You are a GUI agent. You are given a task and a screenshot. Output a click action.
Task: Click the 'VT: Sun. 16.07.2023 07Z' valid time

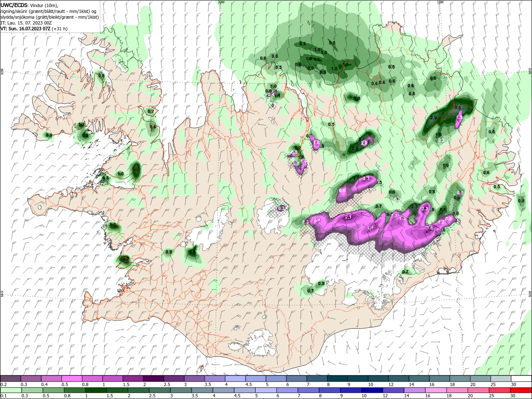click(x=26, y=29)
